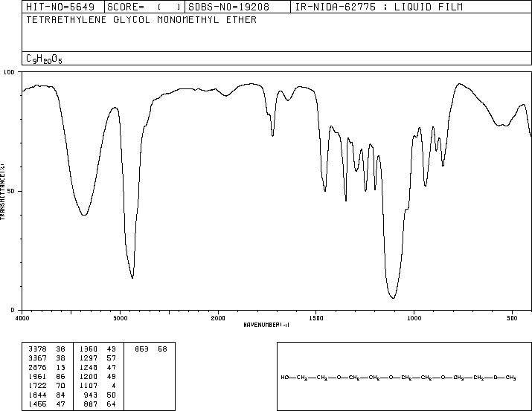Click transmittance '70' in the 1722 row
This screenshot has width=532, height=411.
tap(60, 386)
